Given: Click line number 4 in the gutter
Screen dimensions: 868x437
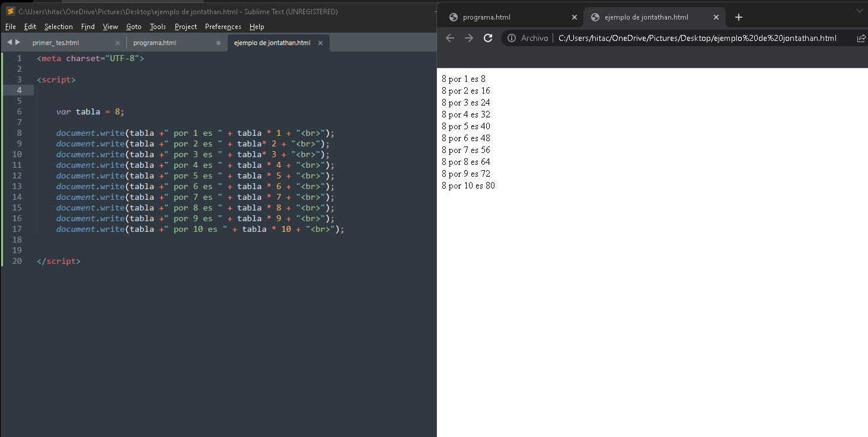Looking at the screenshot, I should click(x=20, y=90).
